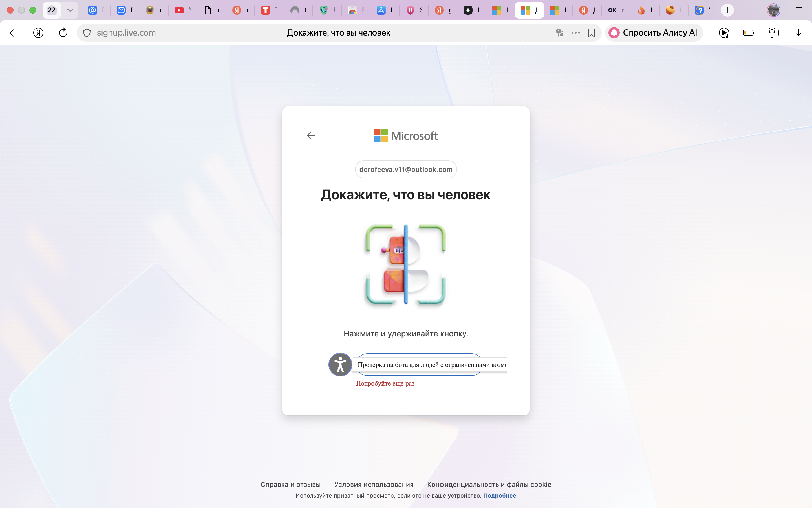Open the collections icon in toolbar

pos(774,32)
